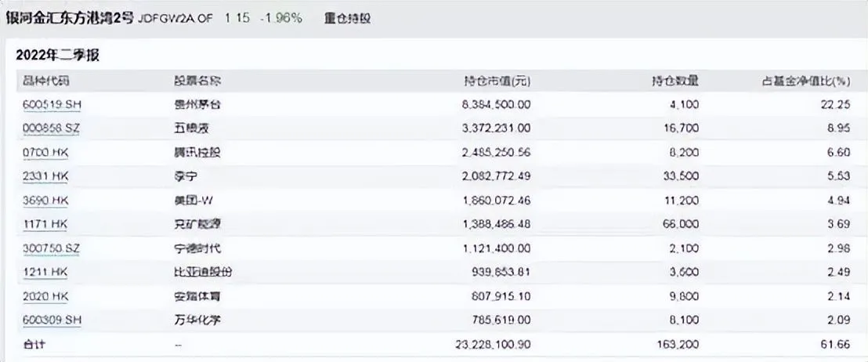868x362 pixels.
Task: Select stock name 李宁
Action: [186, 176]
